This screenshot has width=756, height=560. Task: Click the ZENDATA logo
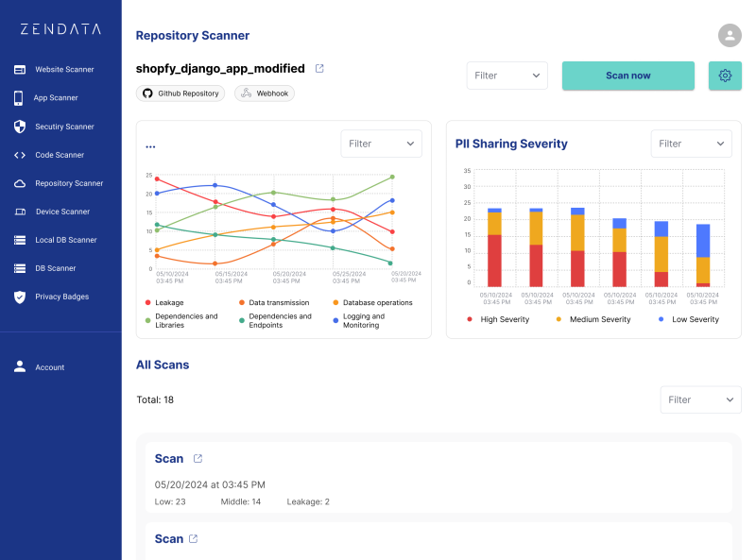click(60, 29)
